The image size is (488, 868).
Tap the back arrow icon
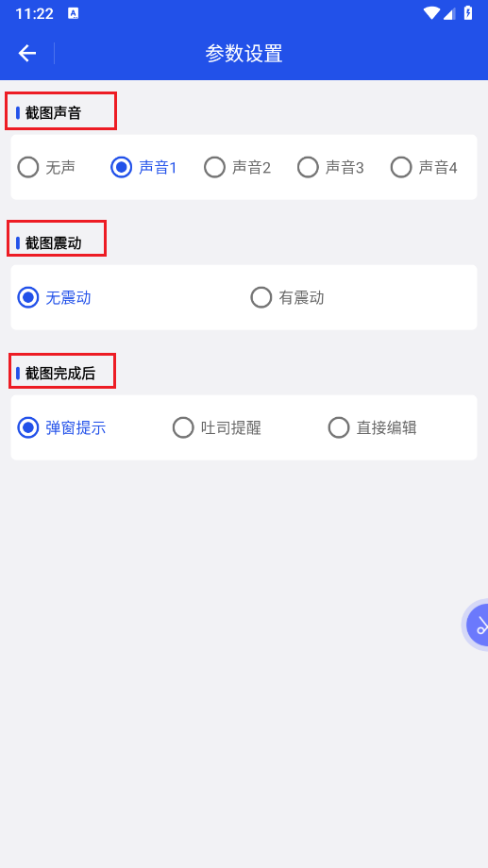pos(27,53)
